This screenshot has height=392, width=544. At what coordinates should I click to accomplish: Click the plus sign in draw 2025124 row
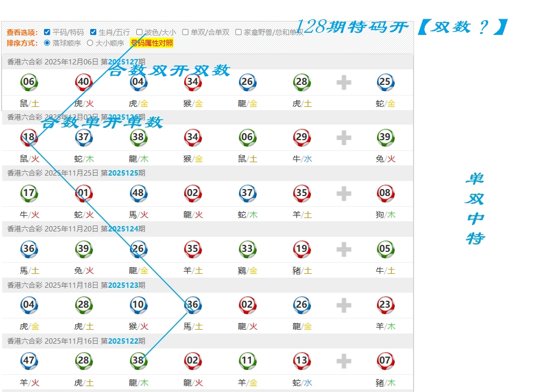344,249
